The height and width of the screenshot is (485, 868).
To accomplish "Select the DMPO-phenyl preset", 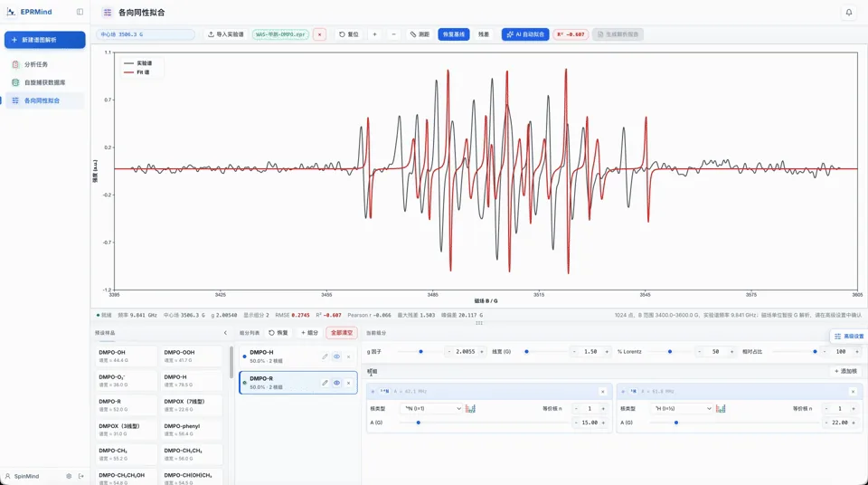I will pos(192,430).
